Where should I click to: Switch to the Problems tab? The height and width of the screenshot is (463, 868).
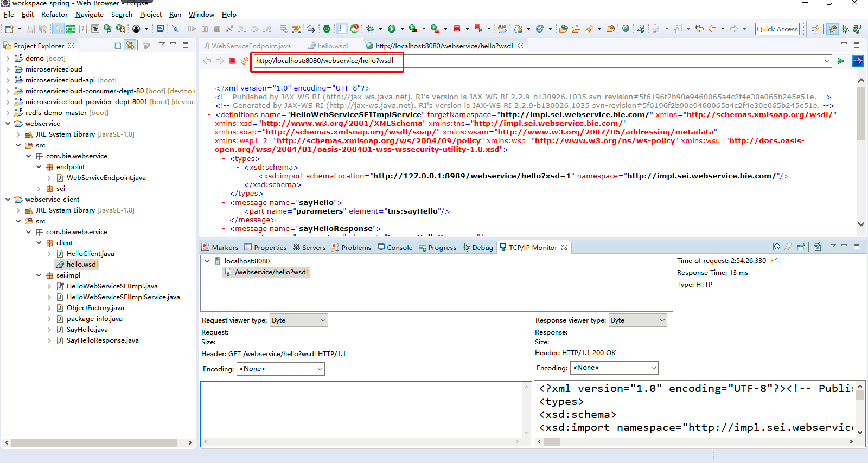351,247
